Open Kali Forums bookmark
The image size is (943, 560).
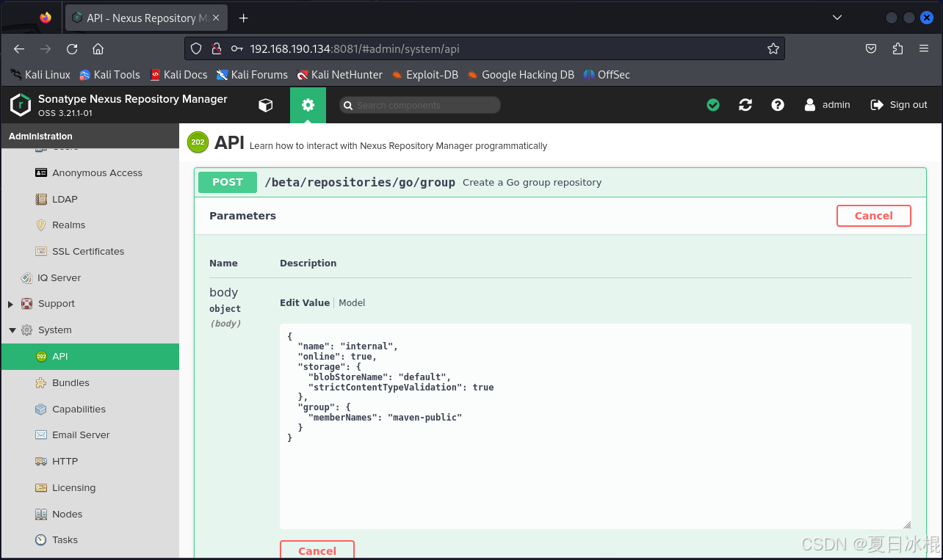252,75
